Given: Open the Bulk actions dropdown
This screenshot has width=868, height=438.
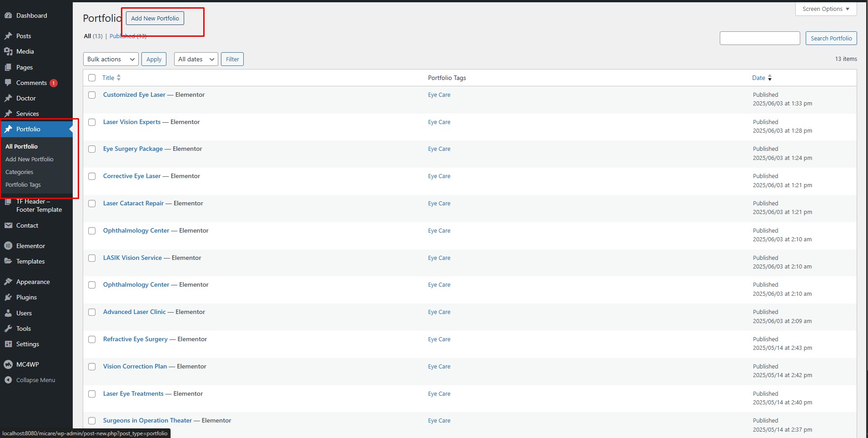Looking at the screenshot, I should (x=111, y=59).
